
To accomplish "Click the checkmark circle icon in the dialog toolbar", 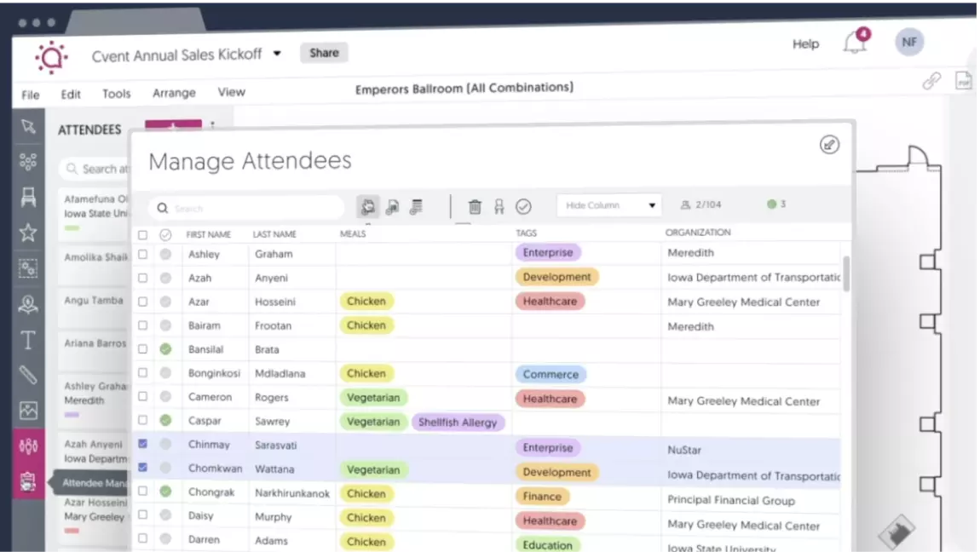I will [523, 206].
